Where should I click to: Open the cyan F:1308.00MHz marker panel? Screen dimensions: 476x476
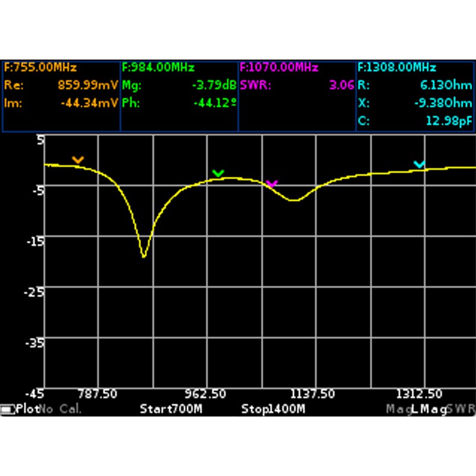tap(415, 96)
